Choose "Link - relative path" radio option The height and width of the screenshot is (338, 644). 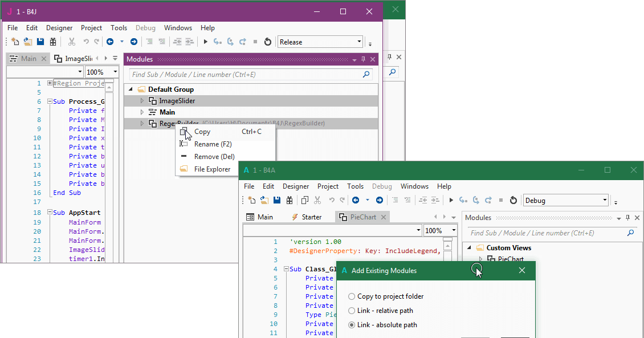coord(352,311)
